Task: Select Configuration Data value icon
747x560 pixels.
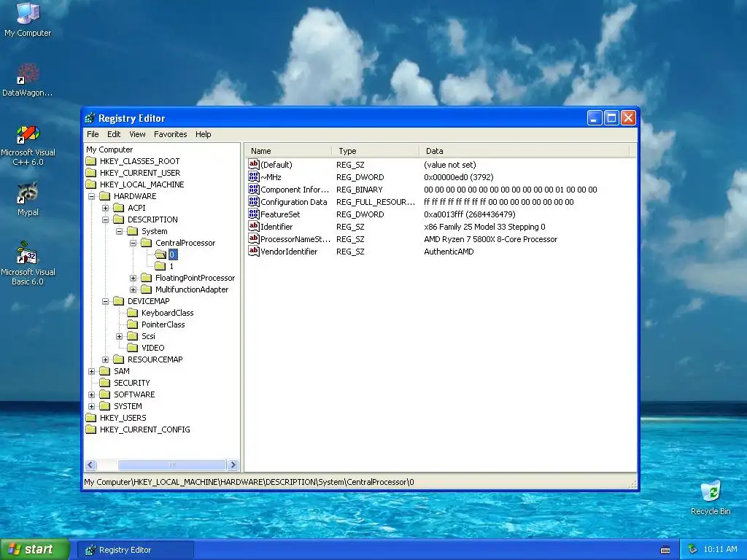Action: point(253,201)
